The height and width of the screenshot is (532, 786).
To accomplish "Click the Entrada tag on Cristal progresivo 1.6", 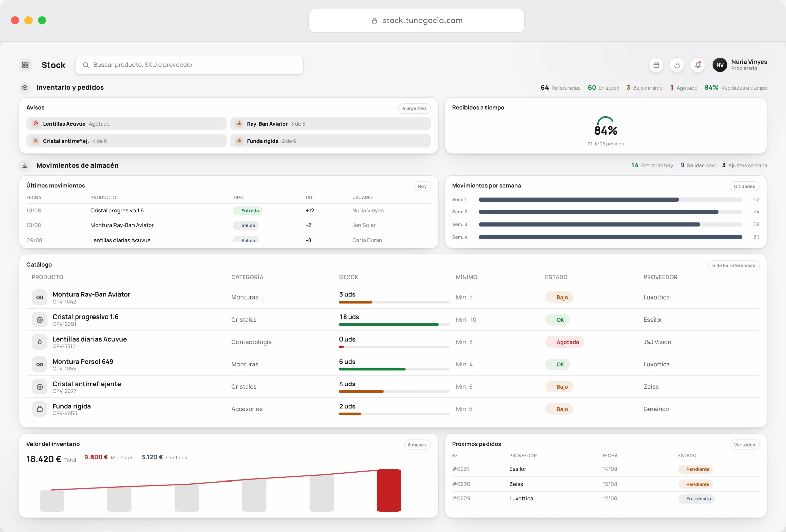I will click(248, 211).
